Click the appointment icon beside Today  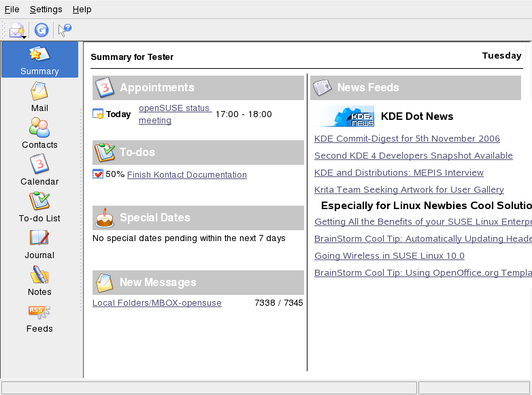pyautogui.click(x=98, y=114)
